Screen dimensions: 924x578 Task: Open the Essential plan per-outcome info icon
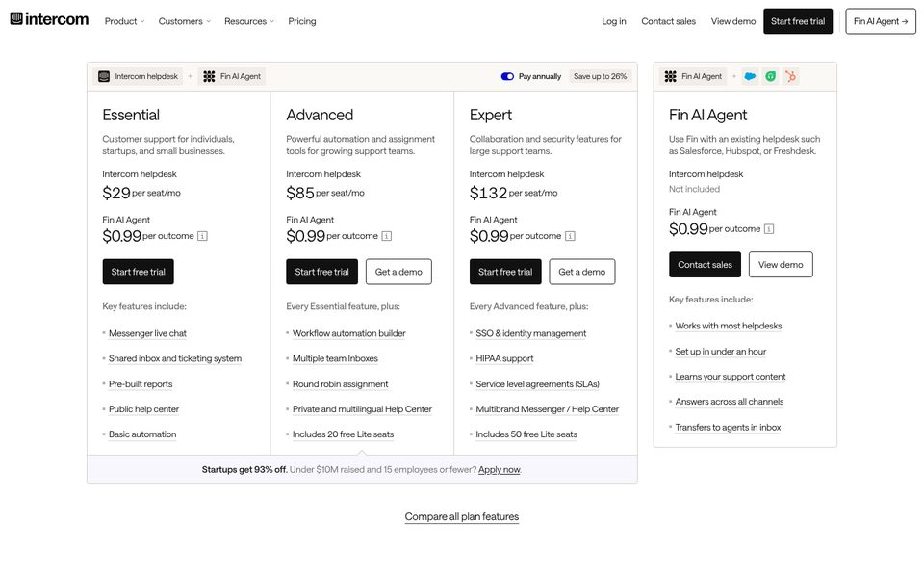[x=202, y=236]
